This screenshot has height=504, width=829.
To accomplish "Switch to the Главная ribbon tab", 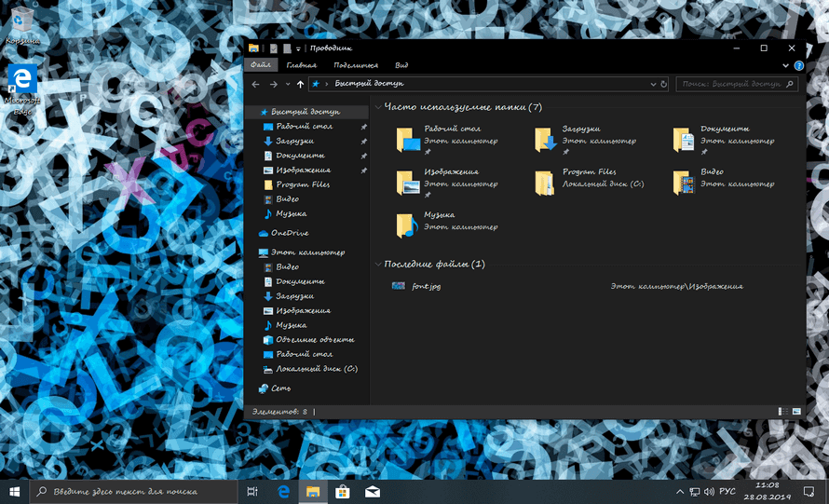I will (302, 65).
